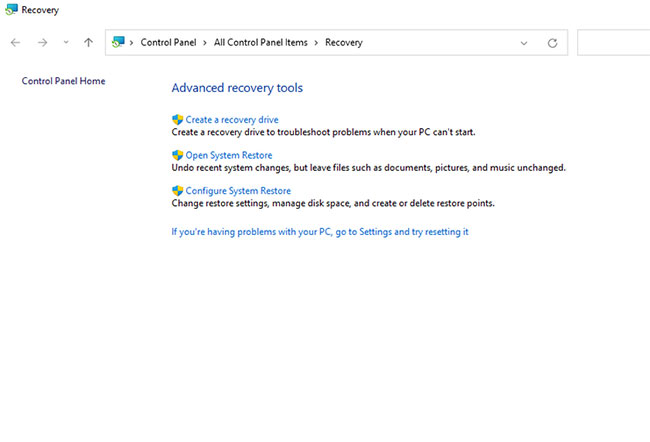The width and height of the screenshot is (650, 442).
Task: Open Create a recovery drive link
Action: click(232, 119)
